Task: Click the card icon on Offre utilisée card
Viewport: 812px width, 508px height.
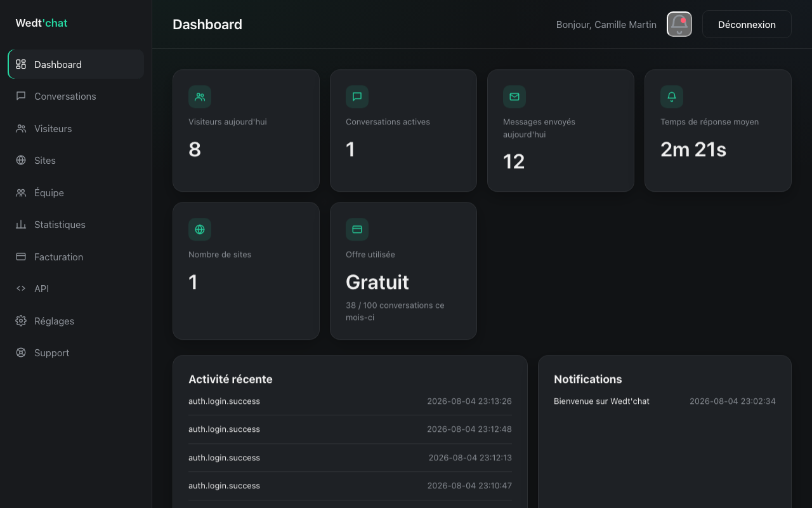Action: (x=357, y=229)
